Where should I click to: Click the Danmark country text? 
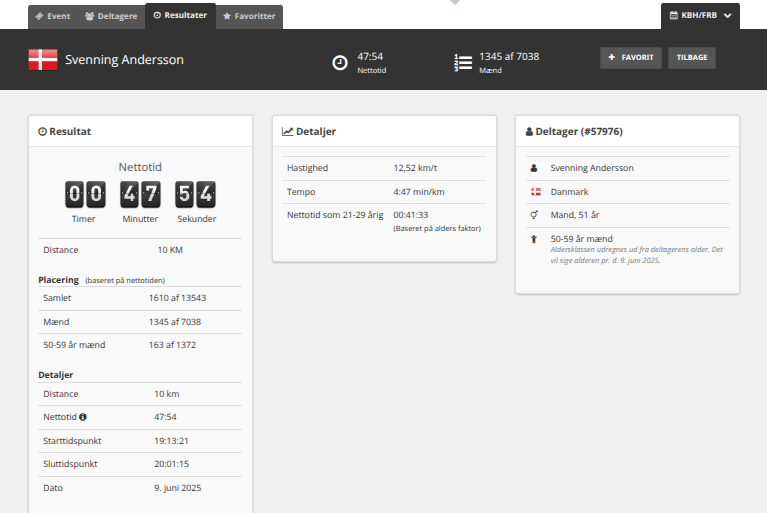tap(569, 192)
